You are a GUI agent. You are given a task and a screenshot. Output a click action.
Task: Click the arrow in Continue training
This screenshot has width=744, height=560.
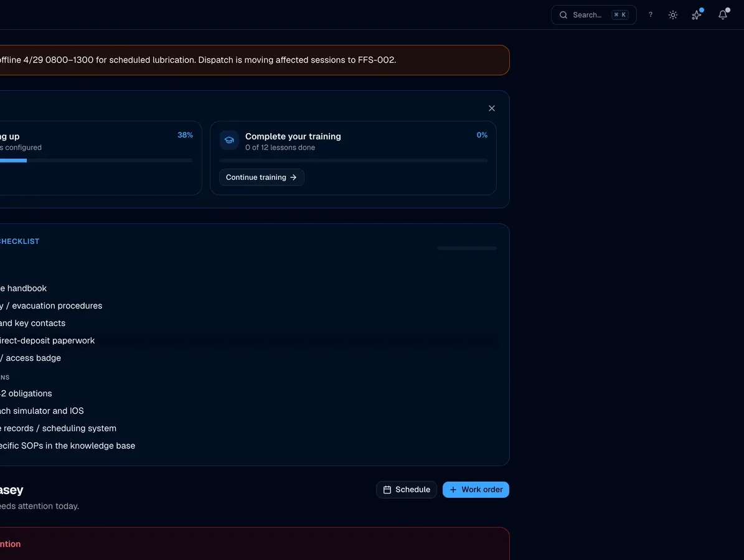[293, 177]
